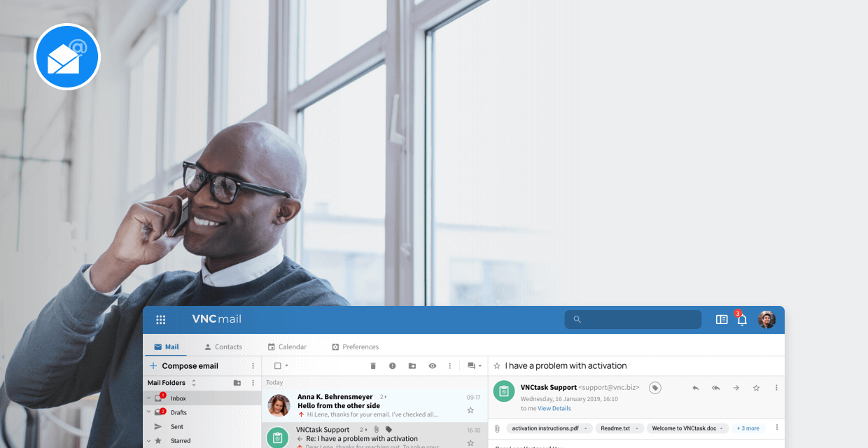Click the blue mail envelope badge
Image resolution: width=868 pixels, height=448 pixels.
tap(67, 57)
